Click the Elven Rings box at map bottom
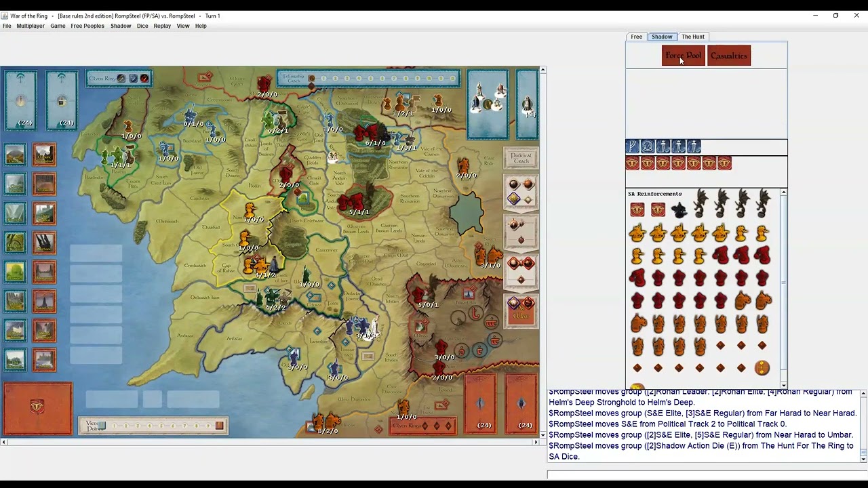Screen dimensions: 868x488 pos(422,426)
